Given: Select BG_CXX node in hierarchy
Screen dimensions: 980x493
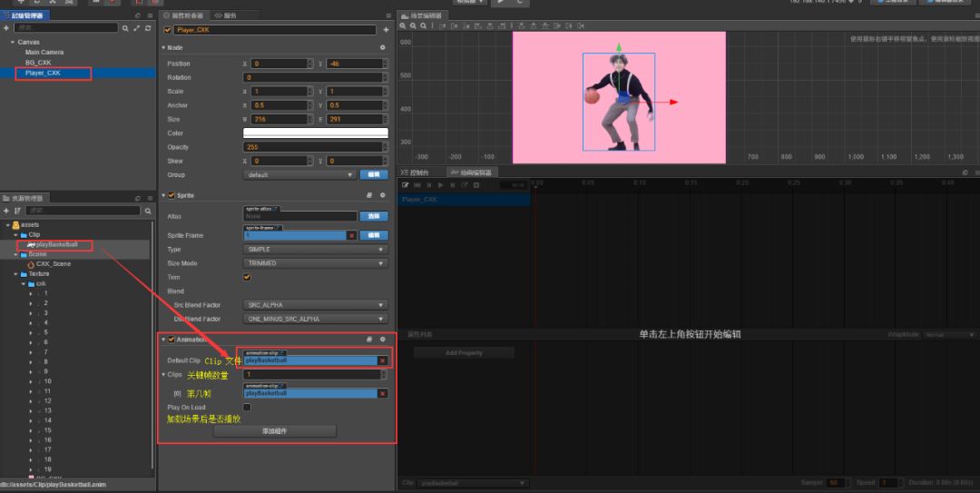Looking at the screenshot, I should [38, 63].
